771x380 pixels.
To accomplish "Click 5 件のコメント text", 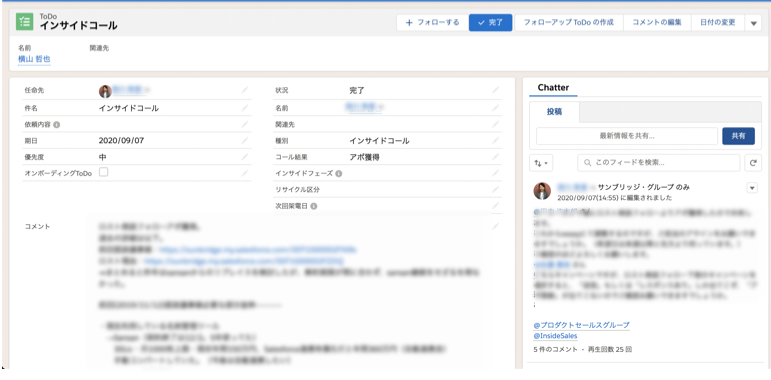I will (556, 350).
